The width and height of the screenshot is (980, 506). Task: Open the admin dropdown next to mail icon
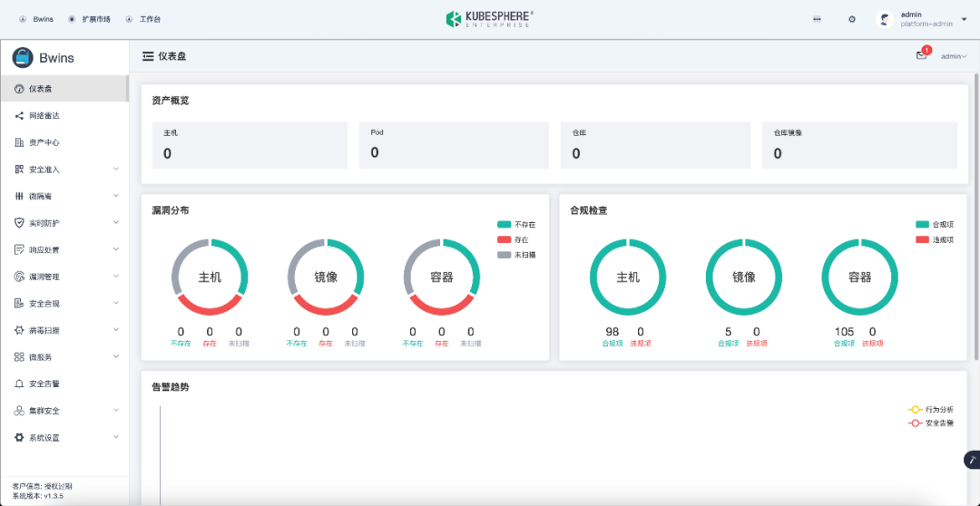tap(954, 56)
